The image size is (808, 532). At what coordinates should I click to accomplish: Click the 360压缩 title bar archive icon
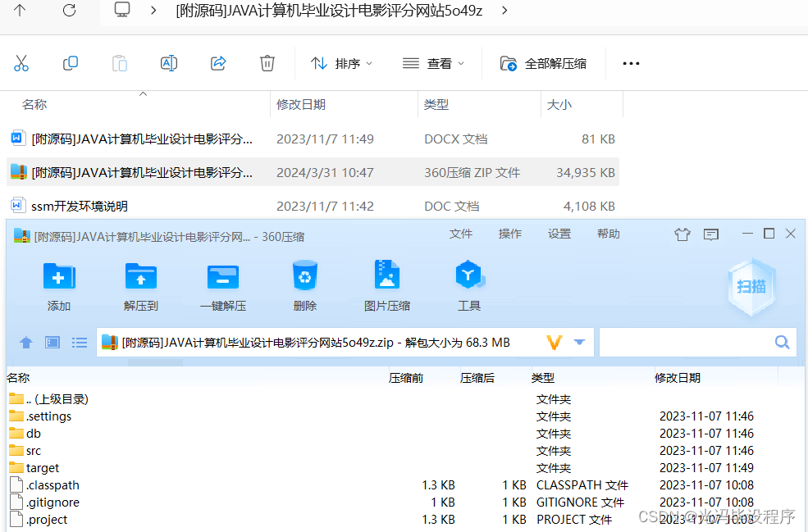tap(21, 236)
